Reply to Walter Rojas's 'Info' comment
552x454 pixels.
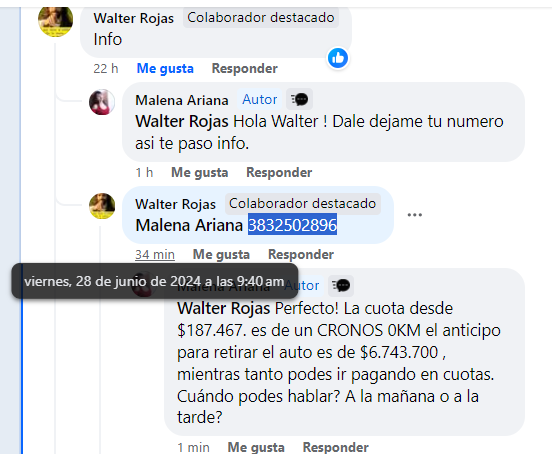[245, 68]
